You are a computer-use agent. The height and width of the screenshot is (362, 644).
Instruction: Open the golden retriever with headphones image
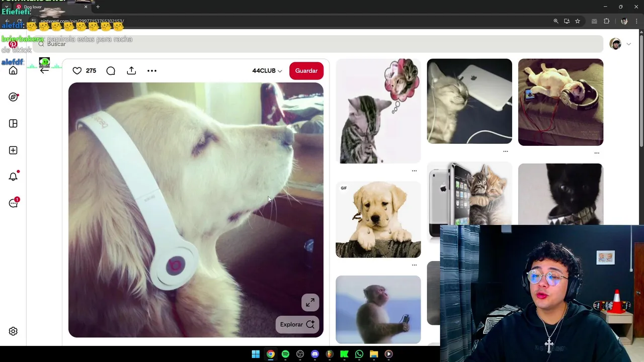[x=196, y=210]
